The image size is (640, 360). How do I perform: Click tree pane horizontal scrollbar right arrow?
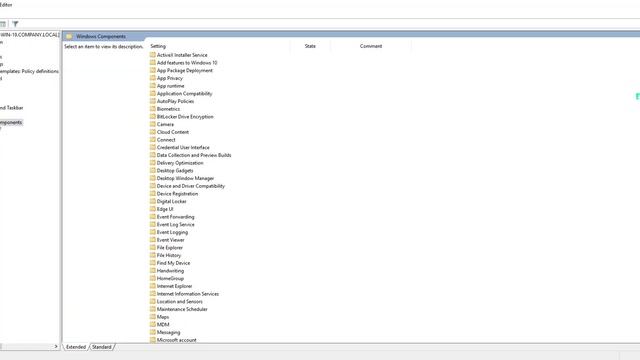pos(56,347)
